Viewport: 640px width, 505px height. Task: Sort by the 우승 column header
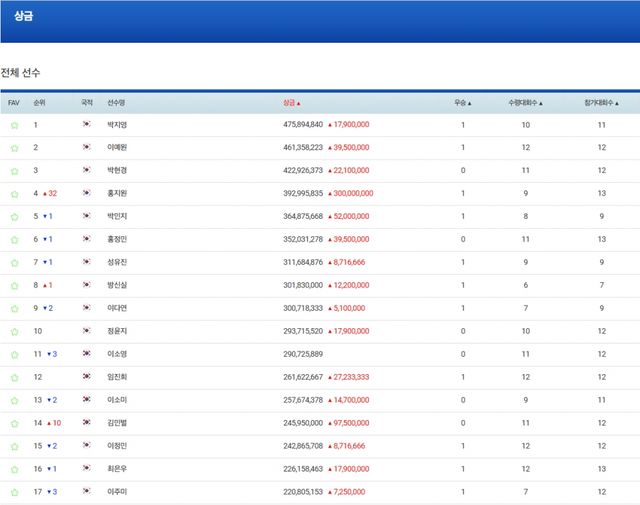[462, 103]
